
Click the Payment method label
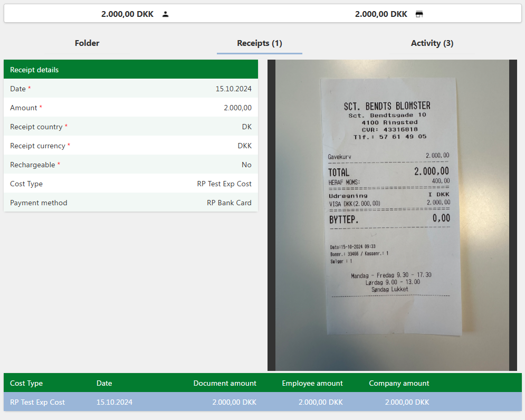click(39, 203)
